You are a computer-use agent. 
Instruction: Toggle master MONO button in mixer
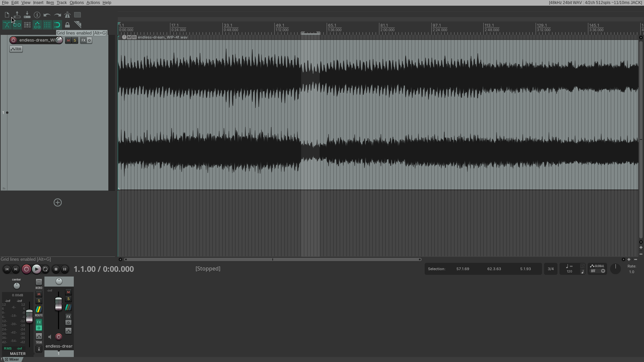39,284
